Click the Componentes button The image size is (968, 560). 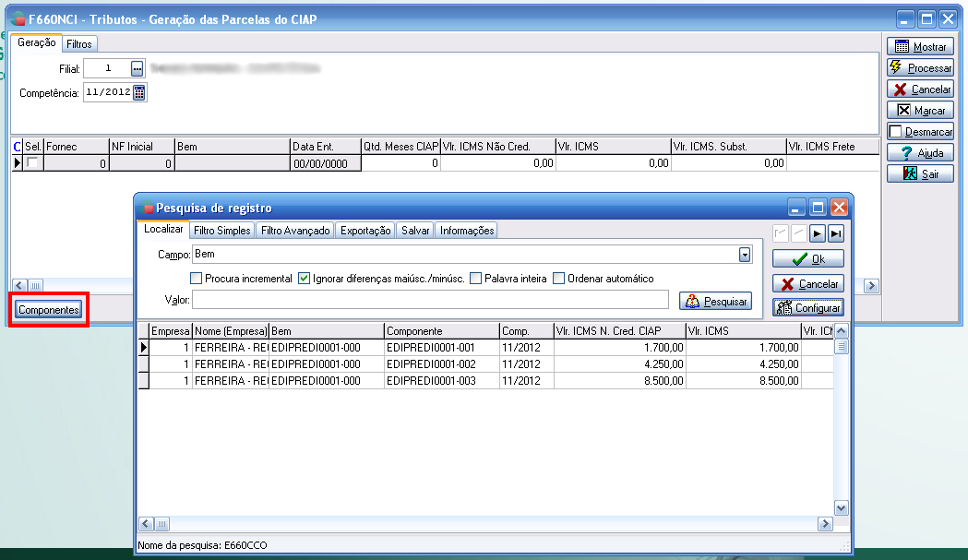pyautogui.click(x=49, y=310)
